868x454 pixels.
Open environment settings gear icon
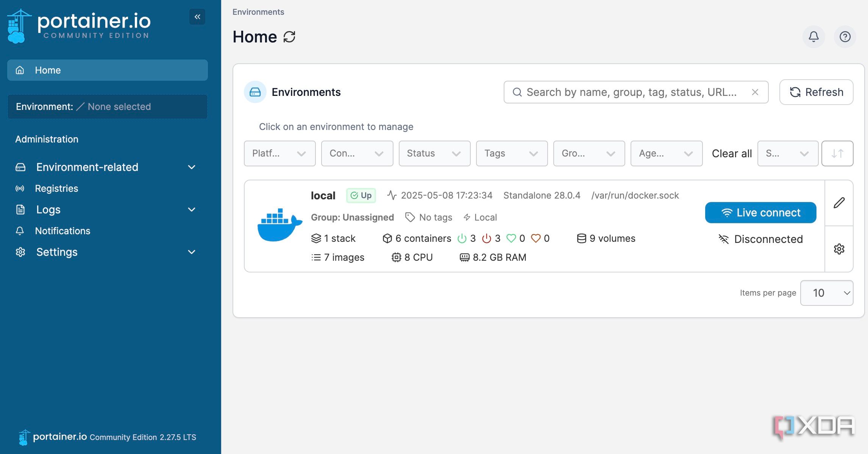coord(839,249)
